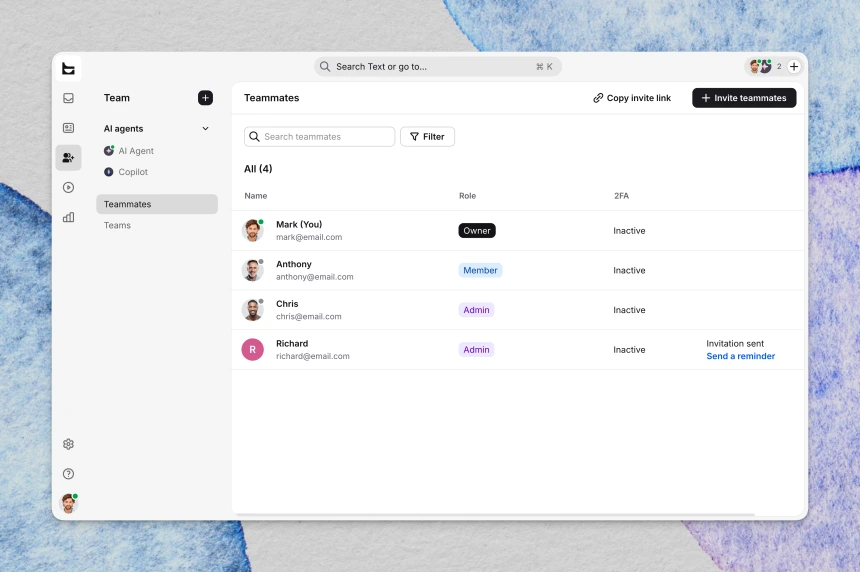The height and width of the screenshot is (572, 860).
Task: Click Chris's avatar photo
Action: coord(253,310)
